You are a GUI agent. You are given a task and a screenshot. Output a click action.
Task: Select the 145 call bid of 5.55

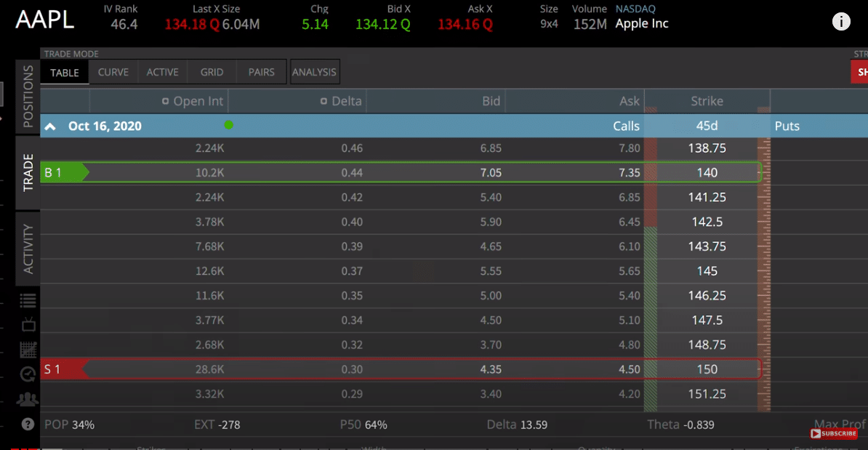click(x=491, y=271)
